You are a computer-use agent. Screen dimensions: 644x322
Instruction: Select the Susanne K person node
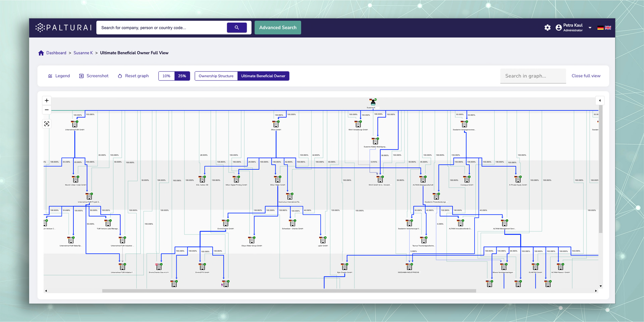tap(373, 102)
